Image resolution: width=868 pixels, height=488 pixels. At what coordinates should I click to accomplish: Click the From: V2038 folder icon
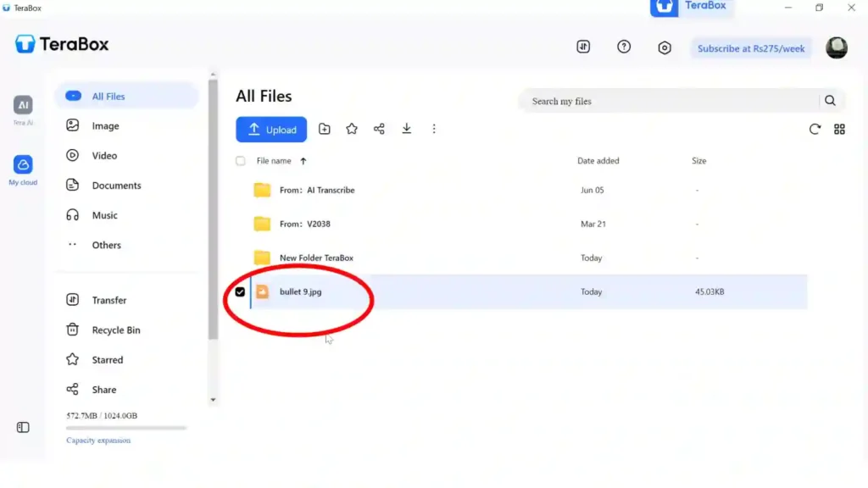pos(262,224)
